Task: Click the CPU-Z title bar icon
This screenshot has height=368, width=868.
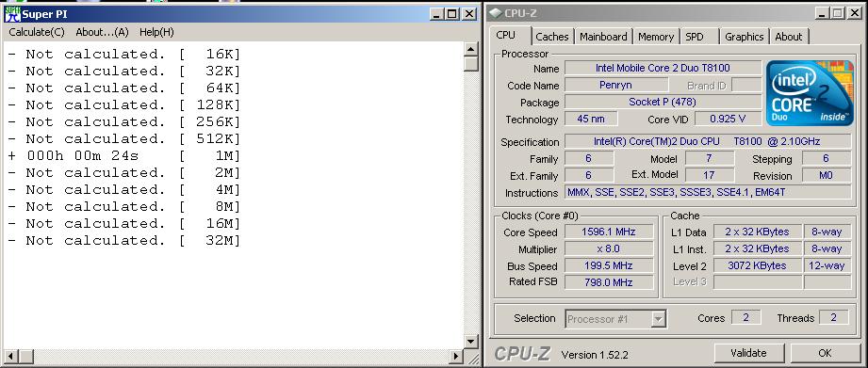Action: 496,13
